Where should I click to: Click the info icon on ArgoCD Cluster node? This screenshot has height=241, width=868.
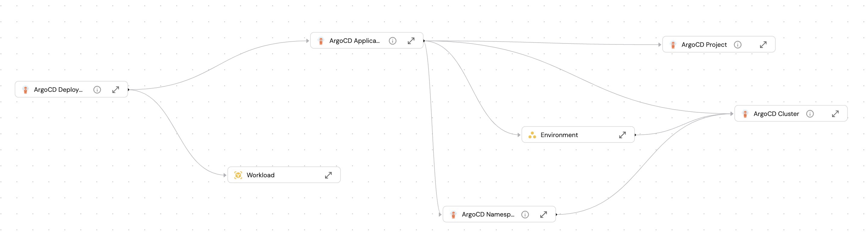click(x=810, y=114)
